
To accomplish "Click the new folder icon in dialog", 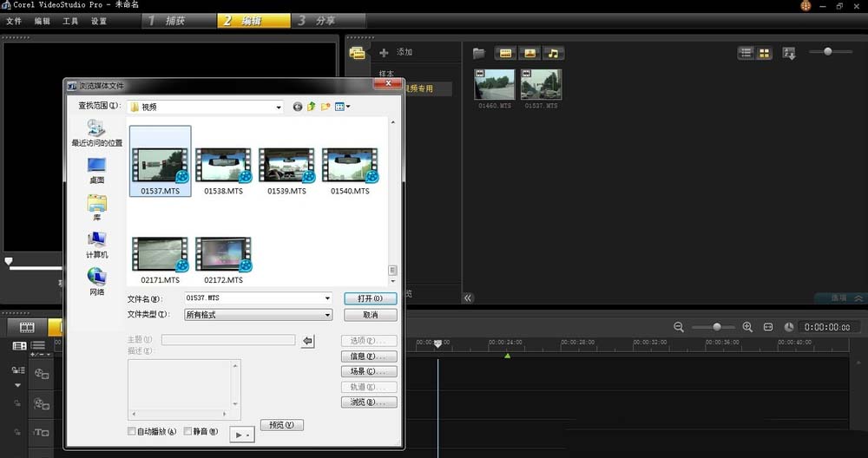I will click(x=325, y=107).
